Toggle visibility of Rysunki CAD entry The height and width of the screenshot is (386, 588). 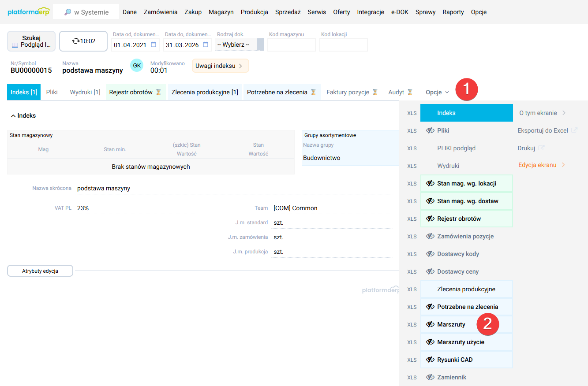coord(431,360)
